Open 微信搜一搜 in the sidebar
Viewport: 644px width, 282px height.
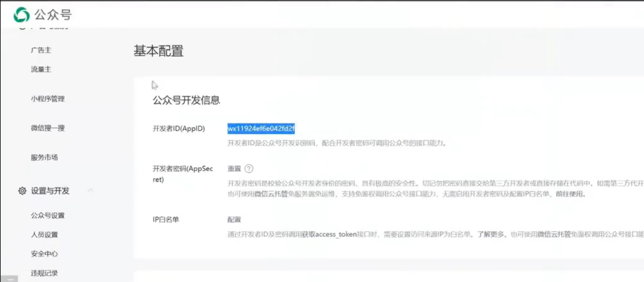coord(48,128)
